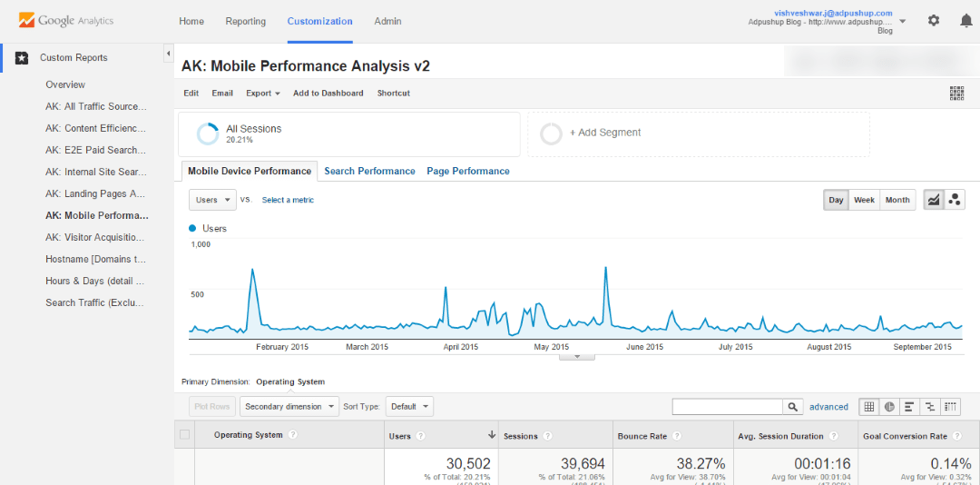Open the Secondary dimension dropdown

(x=289, y=407)
